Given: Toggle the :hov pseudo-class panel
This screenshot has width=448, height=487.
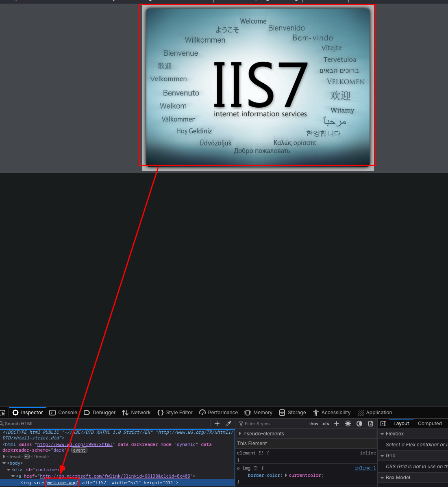Looking at the screenshot, I should 314,424.
